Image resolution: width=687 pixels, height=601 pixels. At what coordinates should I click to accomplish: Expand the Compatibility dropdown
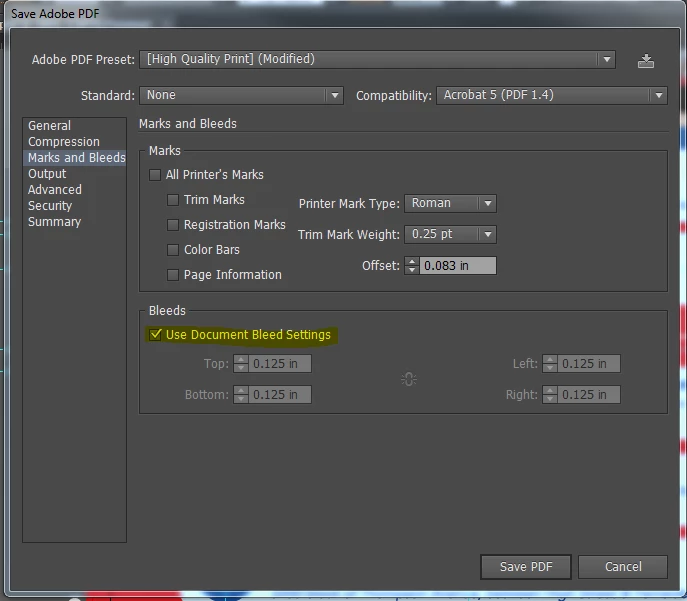(552, 95)
